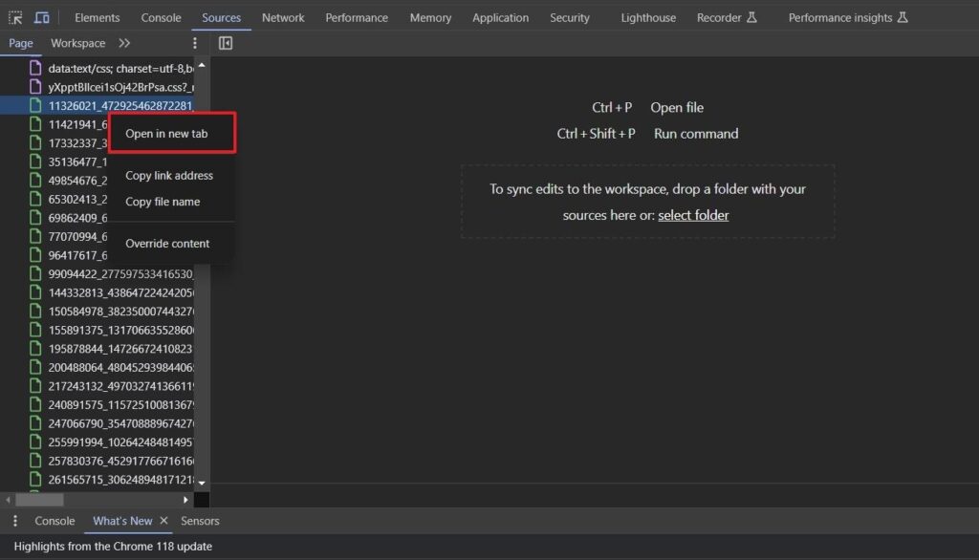Click the select folder link
This screenshot has height=560, width=979.
(693, 215)
